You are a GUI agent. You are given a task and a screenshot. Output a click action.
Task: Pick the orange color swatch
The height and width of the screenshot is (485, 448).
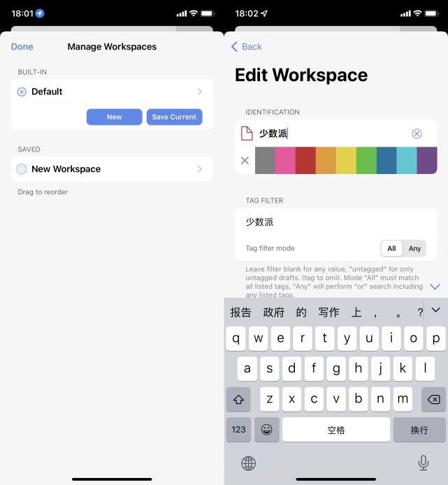pyautogui.click(x=326, y=160)
